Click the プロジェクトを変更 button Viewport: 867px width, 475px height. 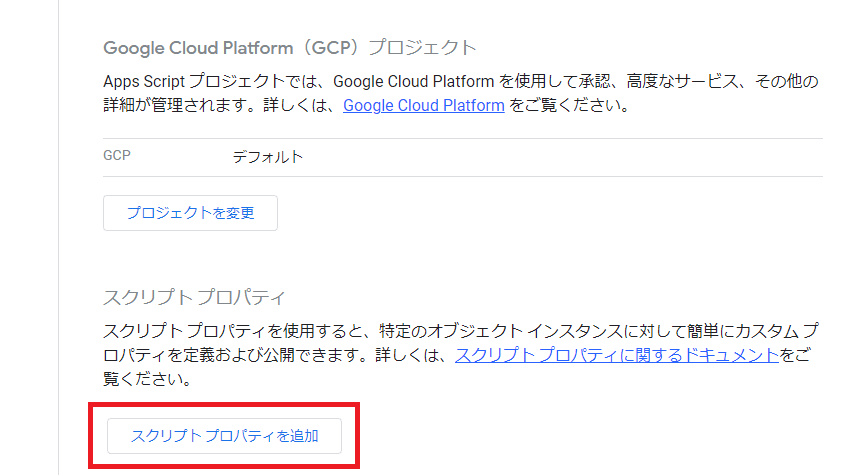click(x=190, y=213)
